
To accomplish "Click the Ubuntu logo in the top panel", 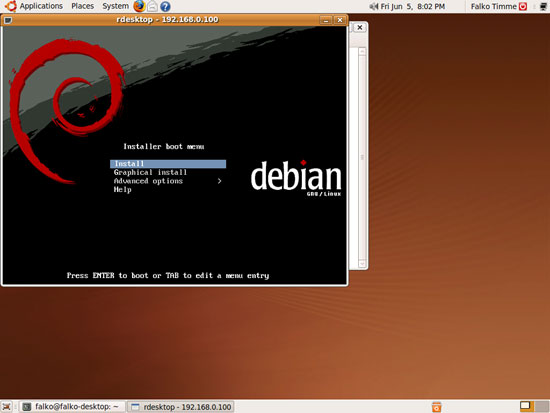I will click(11, 6).
